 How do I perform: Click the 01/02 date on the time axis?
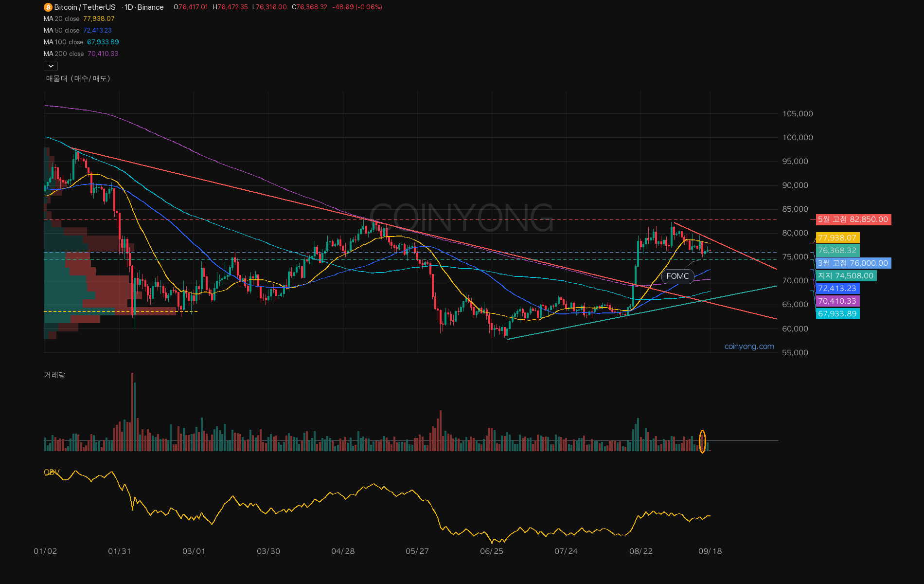click(x=45, y=551)
